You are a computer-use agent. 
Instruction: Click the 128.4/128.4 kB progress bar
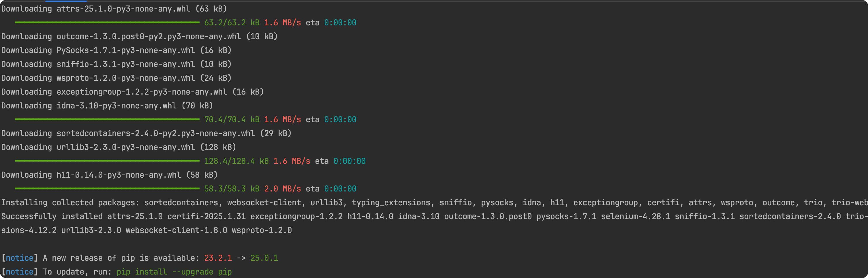pyautogui.click(x=107, y=161)
